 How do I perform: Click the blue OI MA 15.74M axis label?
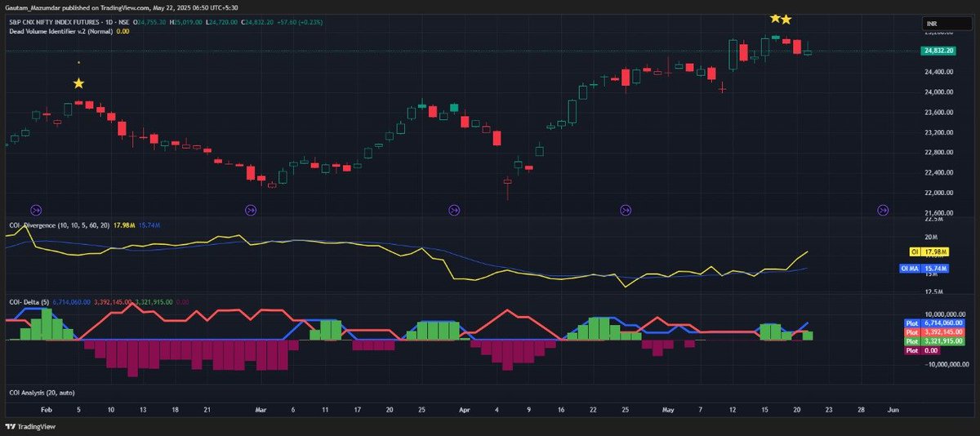tap(923, 268)
